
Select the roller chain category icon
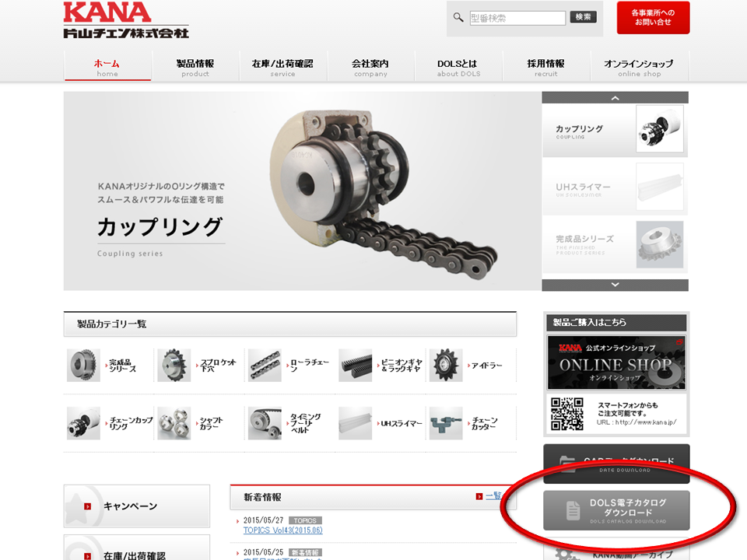pos(265,366)
